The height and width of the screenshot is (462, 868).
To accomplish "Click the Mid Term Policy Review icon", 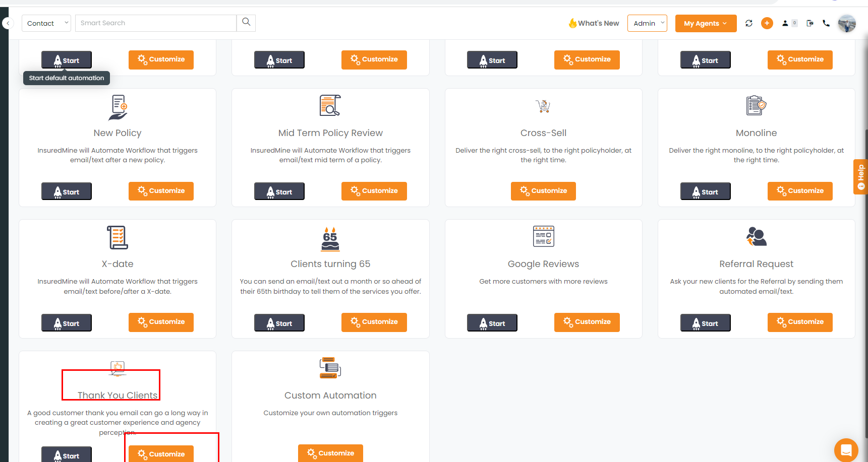I will tap(330, 105).
